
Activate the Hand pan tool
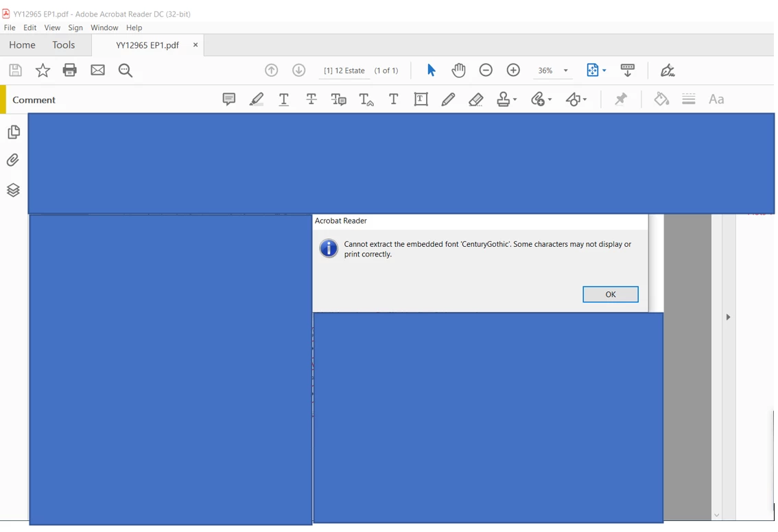pos(458,71)
